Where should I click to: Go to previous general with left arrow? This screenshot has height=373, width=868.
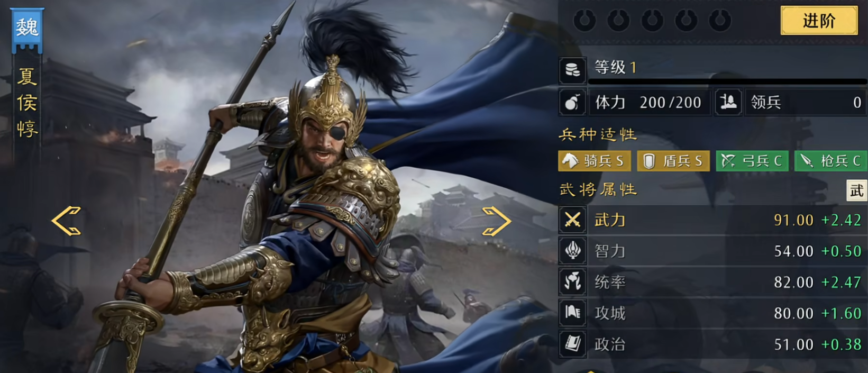tap(66, 221)
